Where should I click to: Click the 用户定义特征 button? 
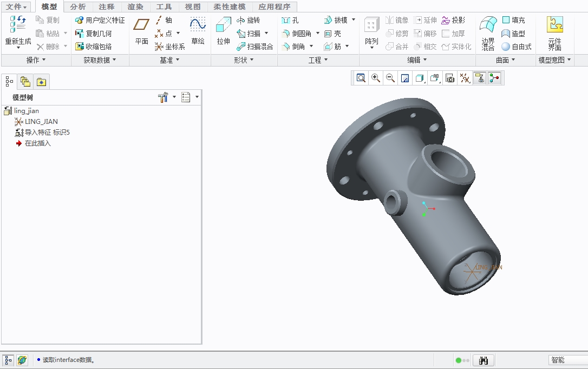coord(100,20)
